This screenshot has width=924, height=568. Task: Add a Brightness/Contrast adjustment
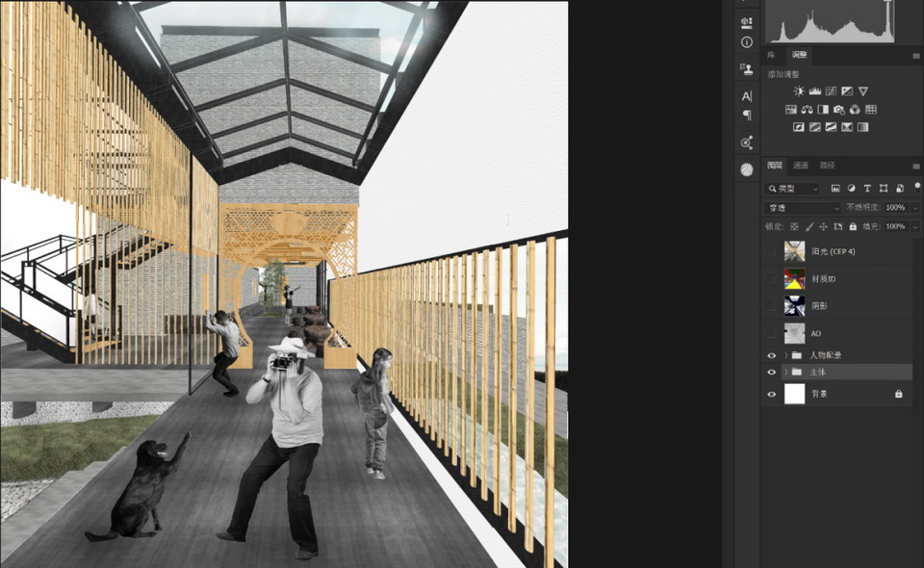[x=799, y=90]
